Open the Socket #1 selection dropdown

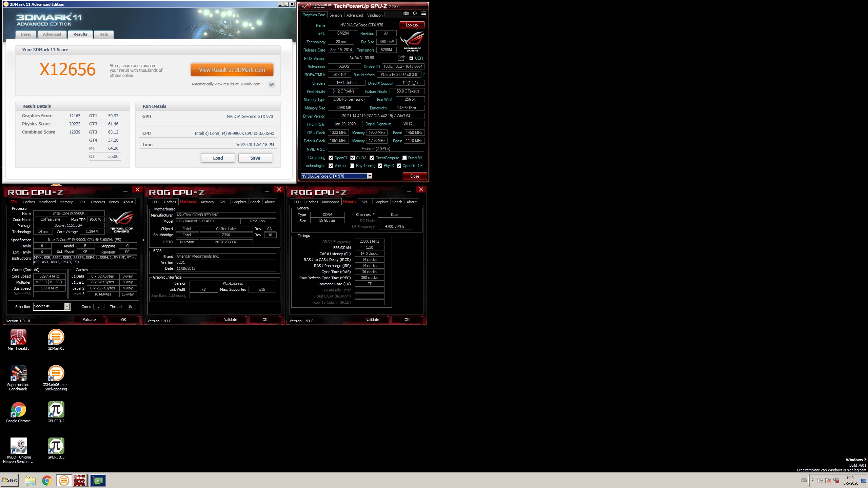[x=67, y=306]
